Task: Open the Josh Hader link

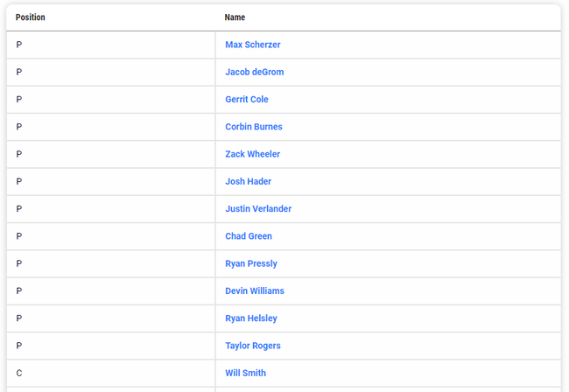Action: point(248,182)
